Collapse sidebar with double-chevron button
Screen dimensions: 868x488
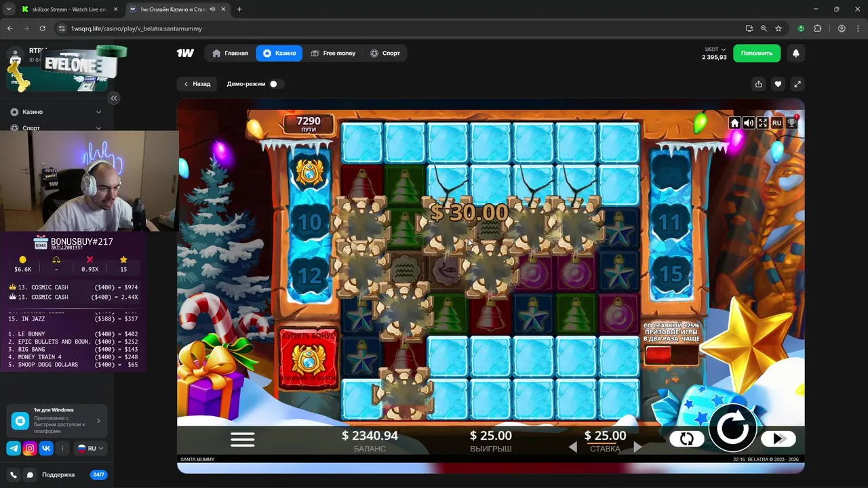click(x=114, y=98)
